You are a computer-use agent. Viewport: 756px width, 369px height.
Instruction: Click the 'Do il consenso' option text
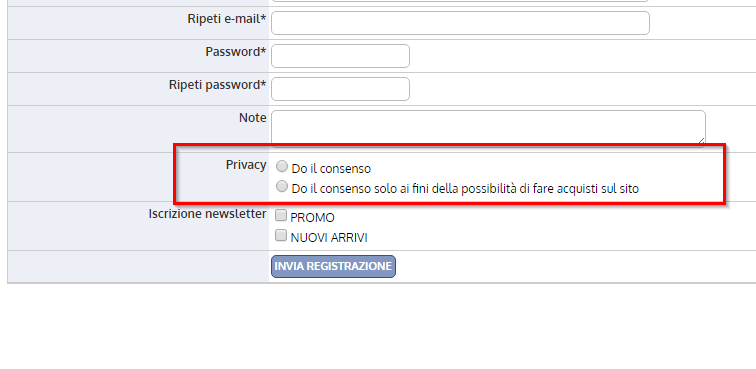tap(331, 169)
